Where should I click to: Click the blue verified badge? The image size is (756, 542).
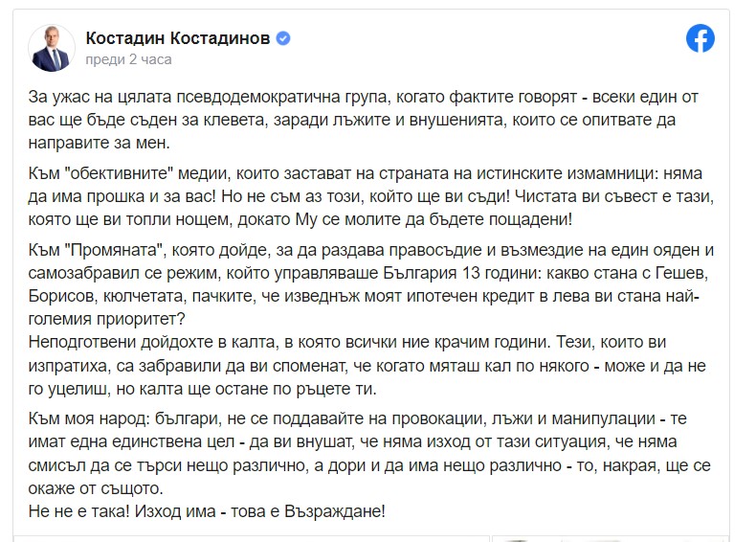click(x=283, y=38)
